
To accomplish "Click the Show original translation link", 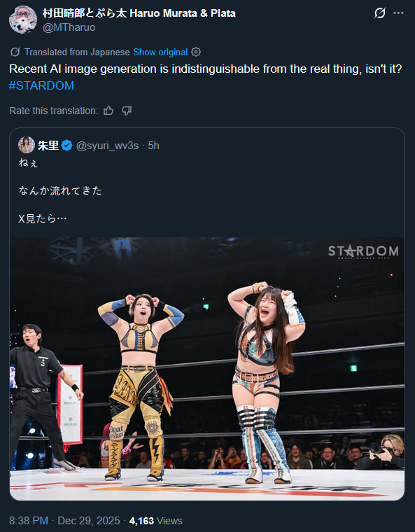I will tap(160, 52).
